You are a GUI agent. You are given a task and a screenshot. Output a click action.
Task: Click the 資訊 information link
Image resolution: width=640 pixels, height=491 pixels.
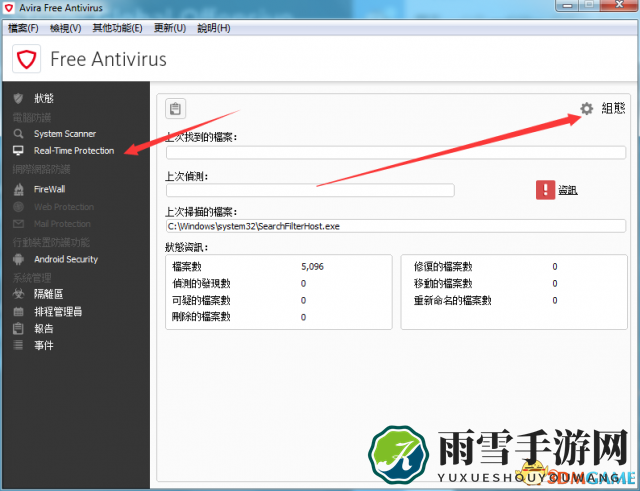tap(568, 190)
